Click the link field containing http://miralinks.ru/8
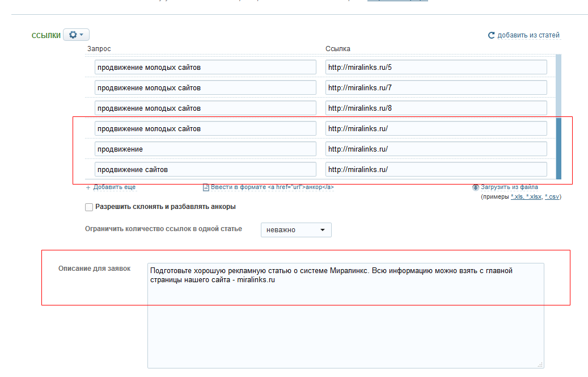Viewport: 588px width, 377px height. pyautogui.click(x=436, y=108)
